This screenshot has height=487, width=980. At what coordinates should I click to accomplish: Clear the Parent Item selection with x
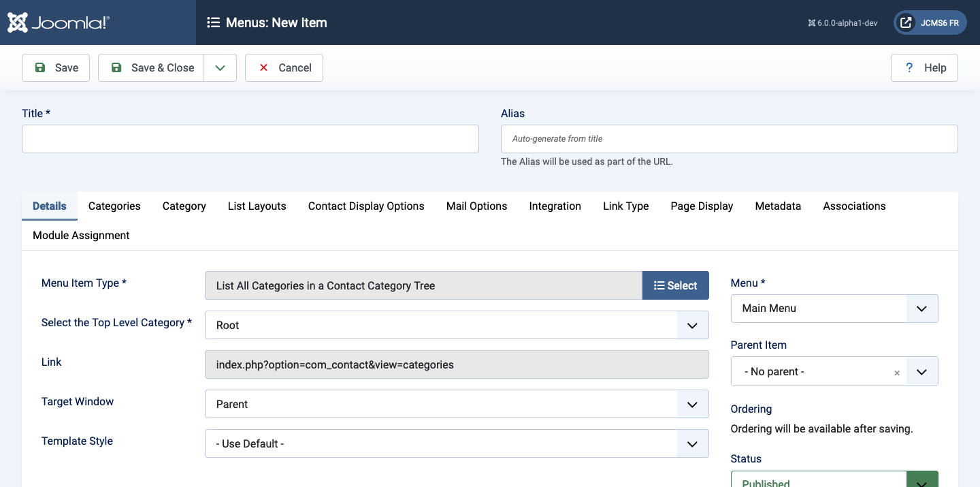click(x=897, y=373)
